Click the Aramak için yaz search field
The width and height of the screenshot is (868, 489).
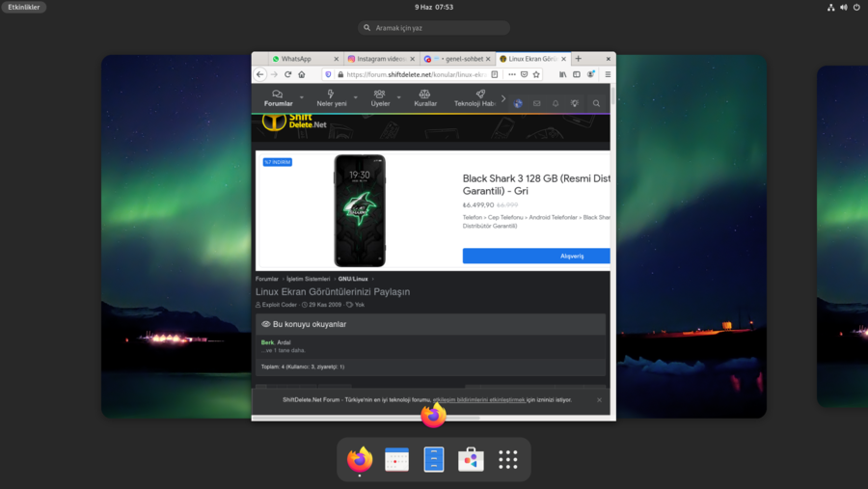click(433, 28)
